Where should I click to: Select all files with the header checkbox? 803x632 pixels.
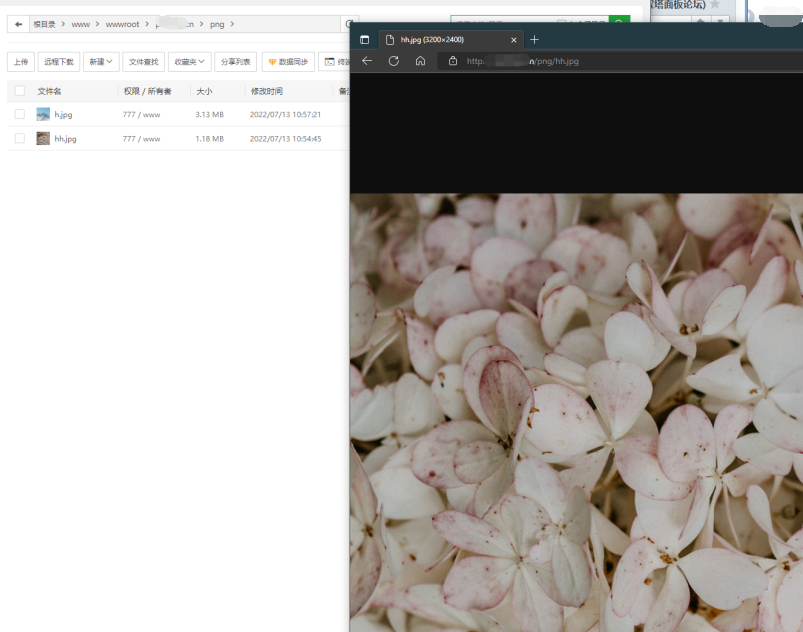(19, 91)
